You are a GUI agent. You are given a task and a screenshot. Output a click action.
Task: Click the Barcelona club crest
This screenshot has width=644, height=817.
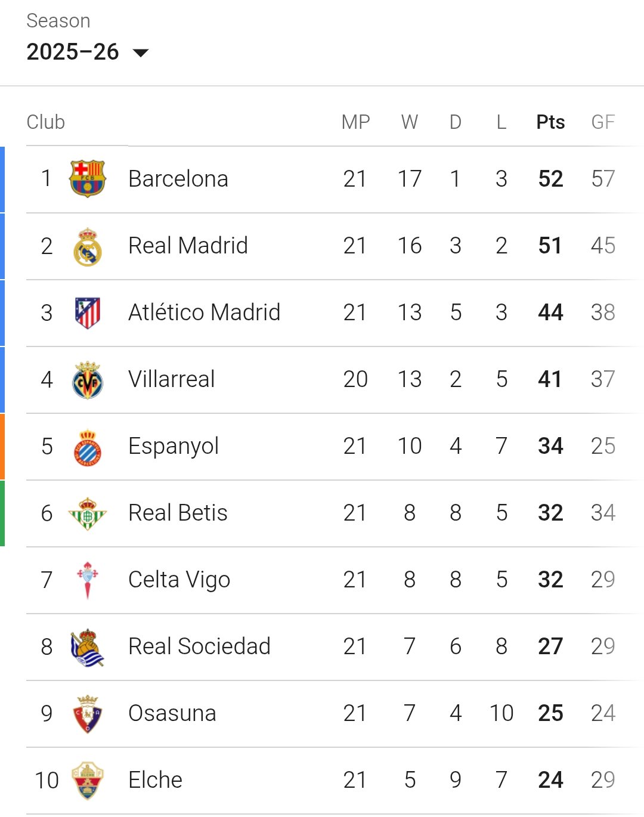pyautogui.click(x=87, y=179)
